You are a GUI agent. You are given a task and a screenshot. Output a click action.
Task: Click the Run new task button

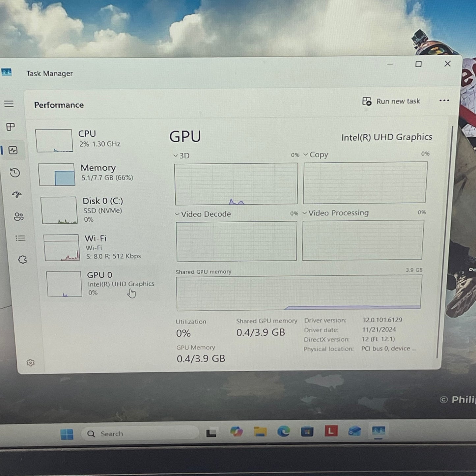click(391, 101)
